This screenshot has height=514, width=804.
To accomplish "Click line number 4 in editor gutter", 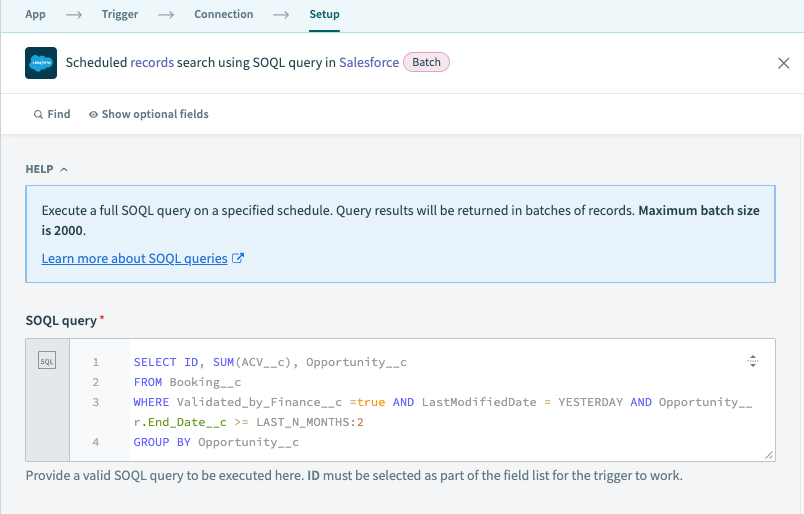I will coord(96,442).
